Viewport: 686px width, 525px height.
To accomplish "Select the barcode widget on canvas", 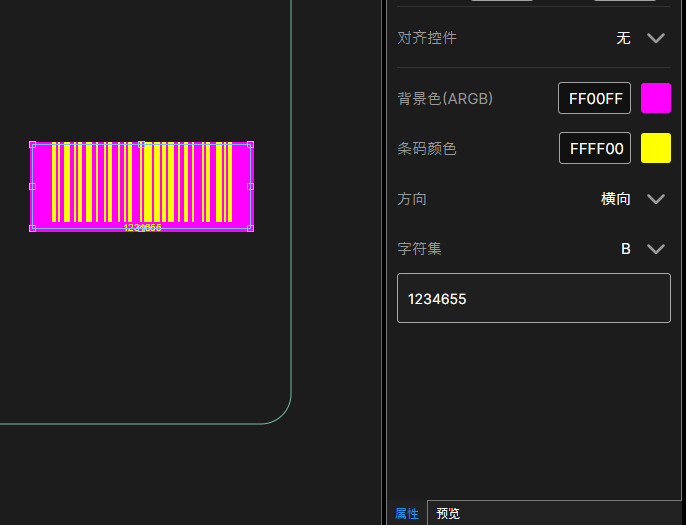I will [142, 186].
